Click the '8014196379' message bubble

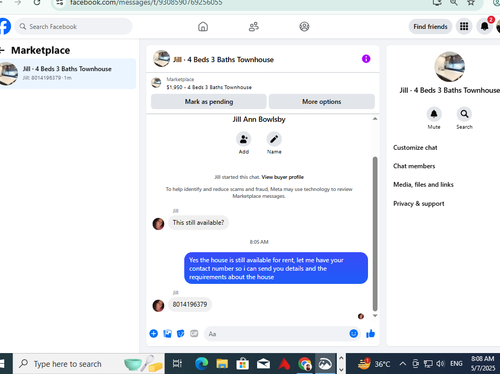[x=190, y=304]
